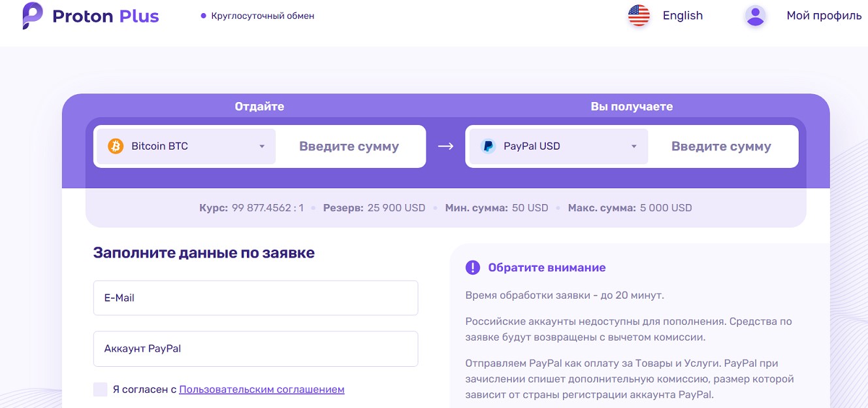868x408 pixels.
Task: Focus the E-Mail input field
Action: tap(255, 297)
